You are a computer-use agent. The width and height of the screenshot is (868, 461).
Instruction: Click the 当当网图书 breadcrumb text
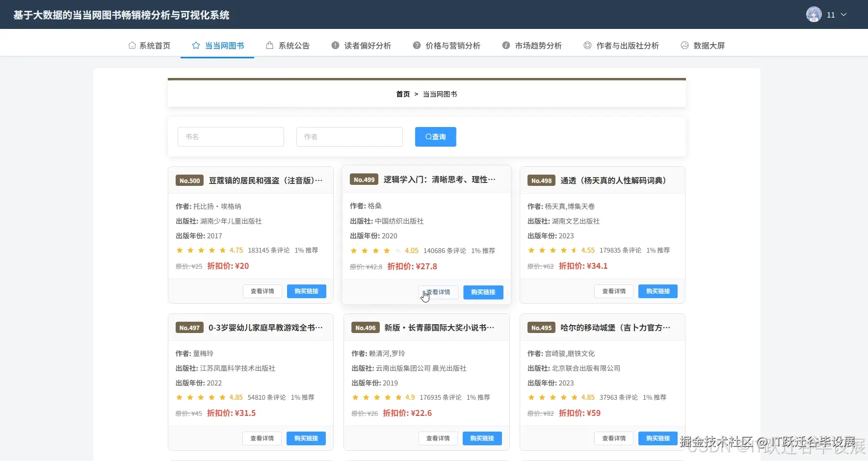pos(440,94)
